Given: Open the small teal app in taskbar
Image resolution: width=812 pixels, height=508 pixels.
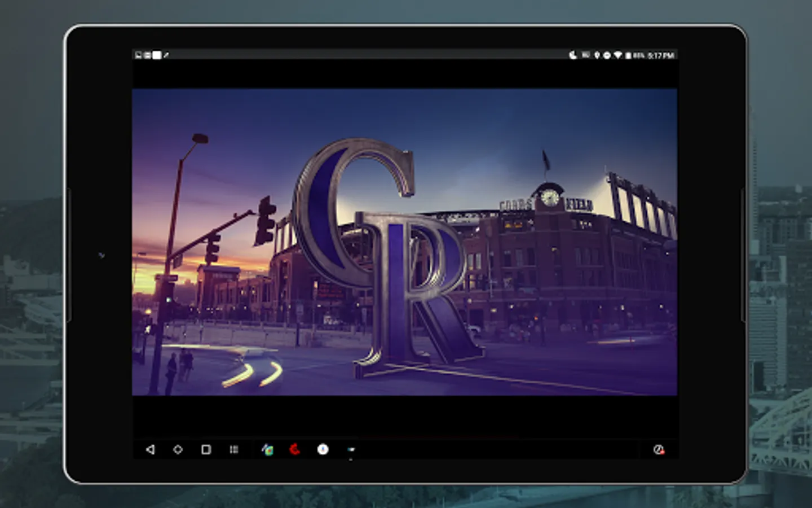Looking at the screenshot, I should [x=351, y=450].
